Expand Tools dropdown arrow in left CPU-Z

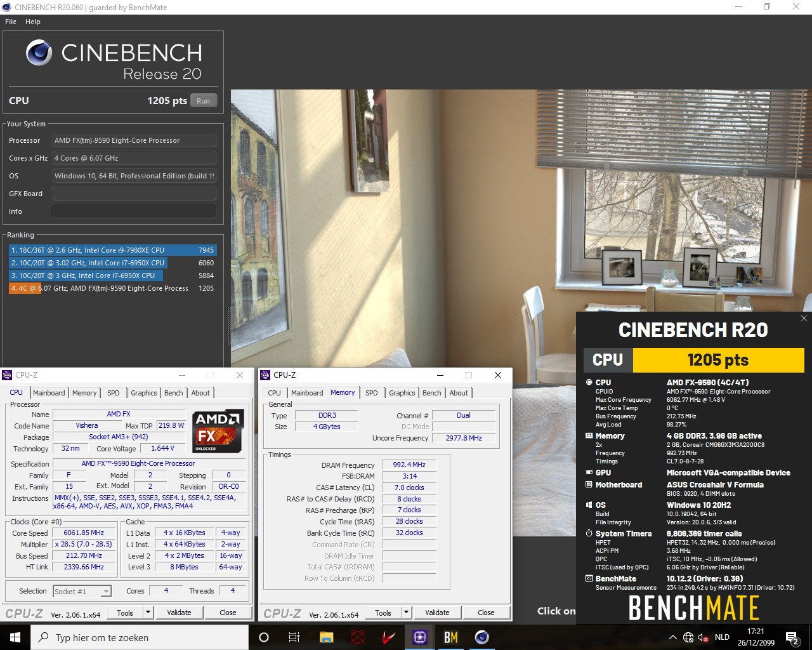pos(148,613)
